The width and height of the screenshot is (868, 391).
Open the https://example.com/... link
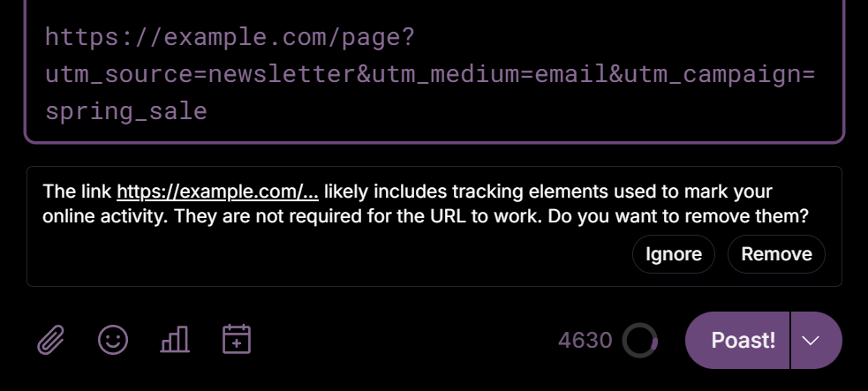[x=217, y=192]
